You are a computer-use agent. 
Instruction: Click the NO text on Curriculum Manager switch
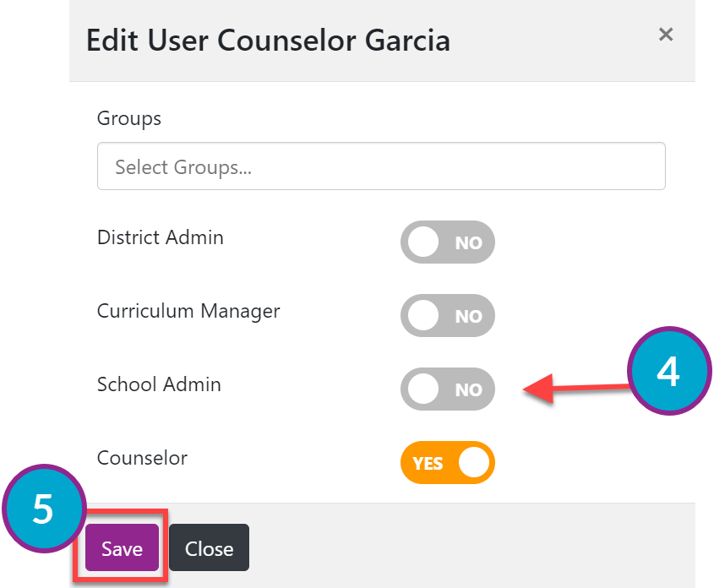click(x=469, y=316)
